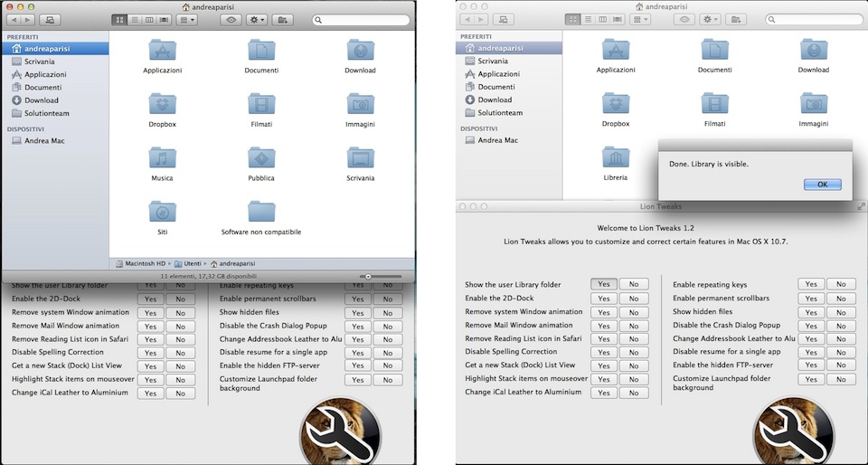
Task: Click Utenti in Finder path bar
Action: pyautogui.click(x=188, y=263)
